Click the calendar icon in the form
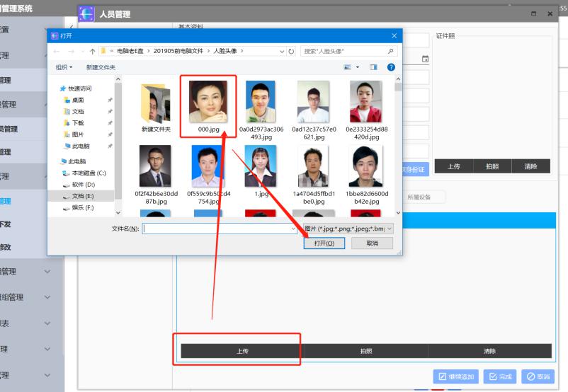This screenshot has height=392, width=568. [x=426, y=59]
